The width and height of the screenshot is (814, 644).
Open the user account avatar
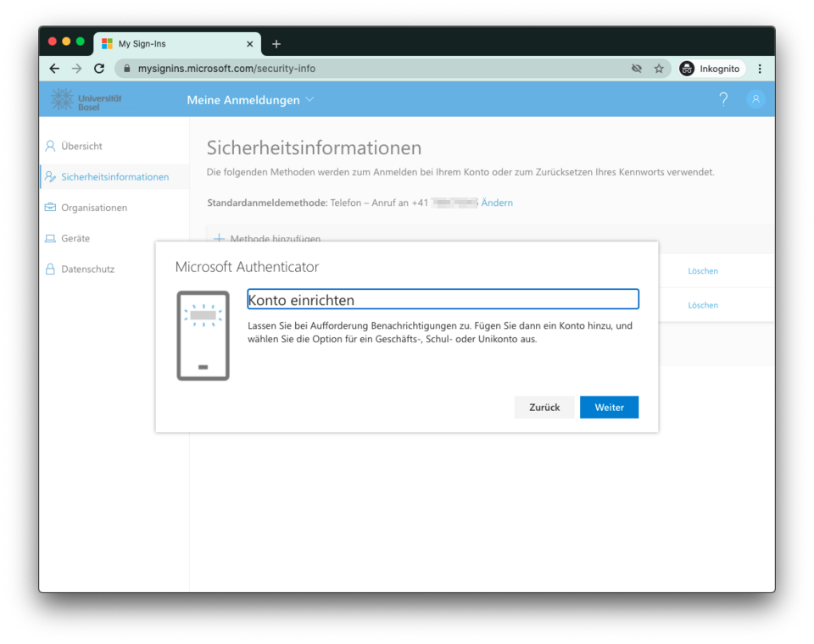(755, 99)
